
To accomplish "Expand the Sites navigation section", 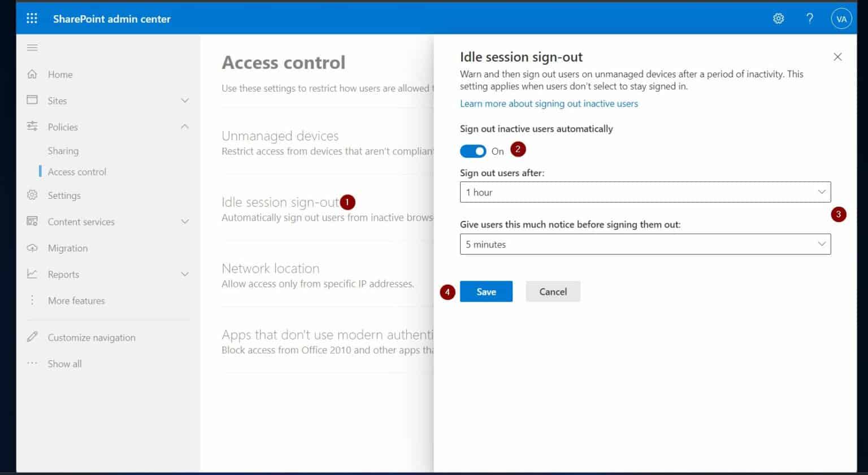I will (185, 100).
